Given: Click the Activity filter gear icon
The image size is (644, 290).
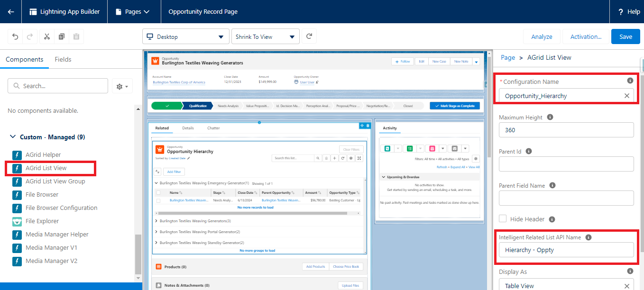Looking at the screenshot, I should (x=476, y=159).
